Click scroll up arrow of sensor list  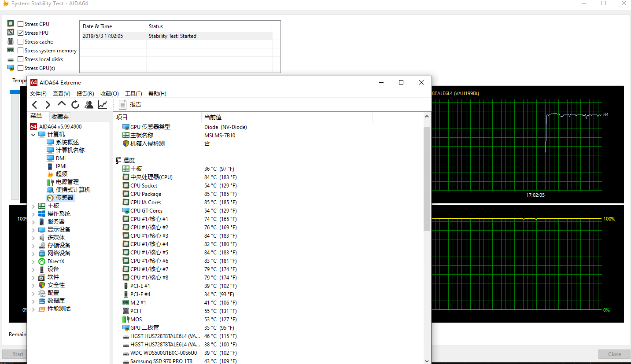(427, 116)
